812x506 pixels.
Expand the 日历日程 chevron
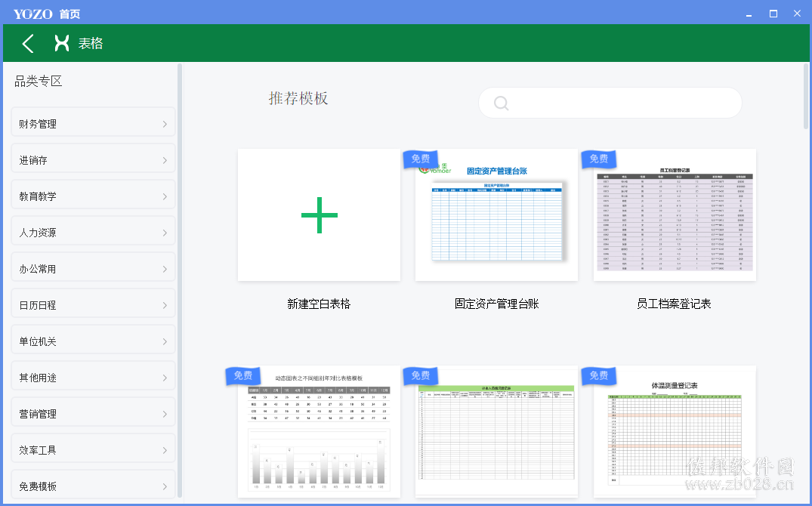(x=165, y=305)
